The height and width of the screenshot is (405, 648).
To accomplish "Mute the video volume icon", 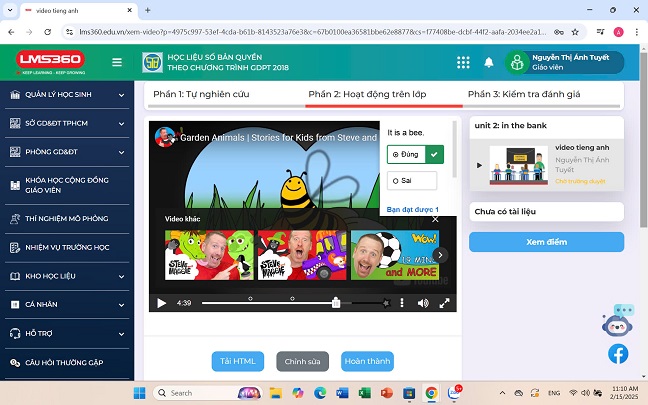I will [x=423, y=303].
